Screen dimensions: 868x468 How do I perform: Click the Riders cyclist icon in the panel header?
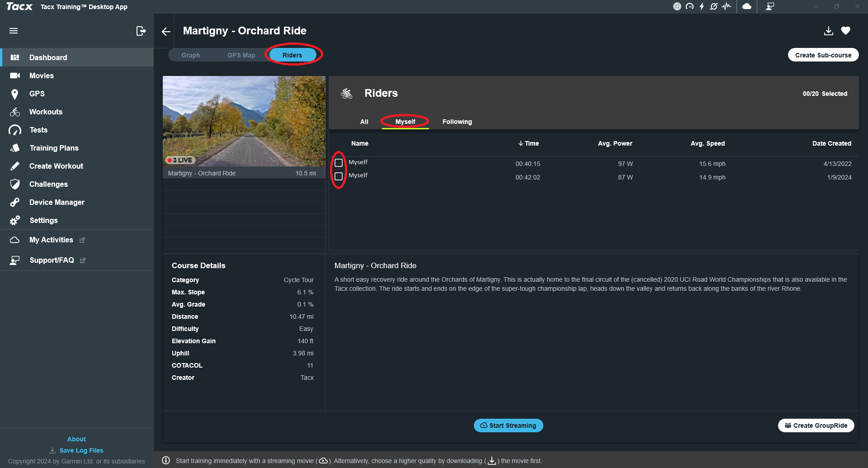(347, 94)
